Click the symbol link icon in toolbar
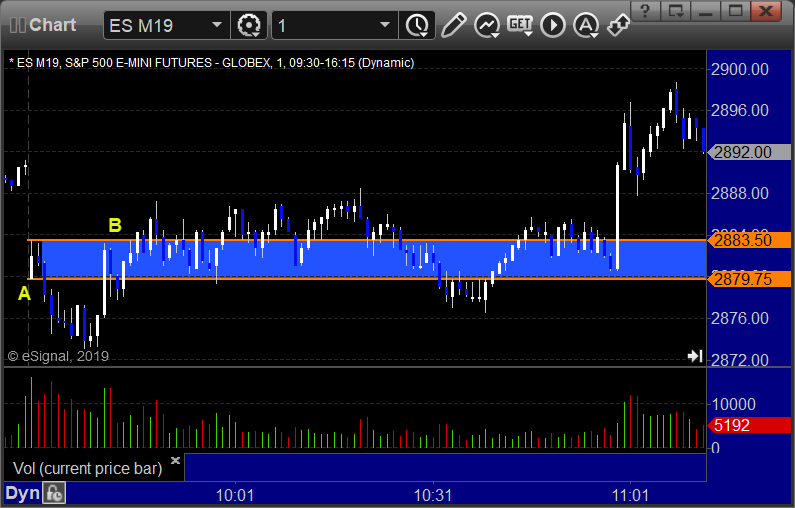Viewport: 795px width, 508px height. [619, 25]
